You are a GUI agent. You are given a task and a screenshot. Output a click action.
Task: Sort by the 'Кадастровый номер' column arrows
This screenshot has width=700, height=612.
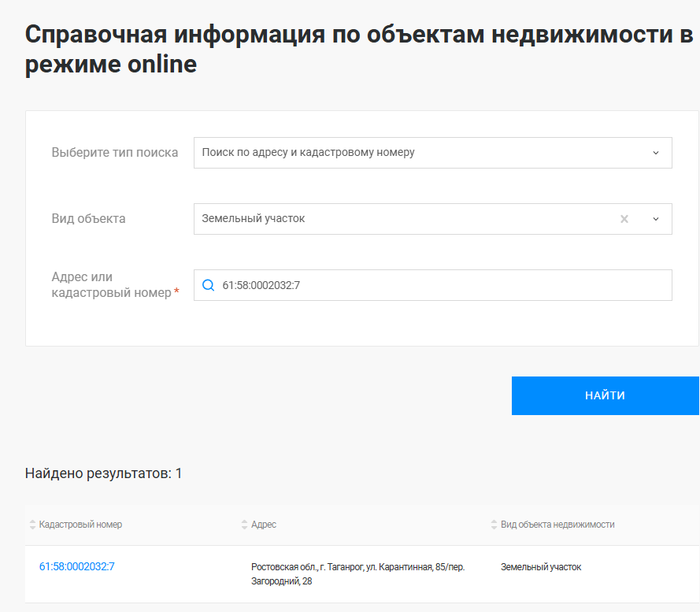click(32, 525)
